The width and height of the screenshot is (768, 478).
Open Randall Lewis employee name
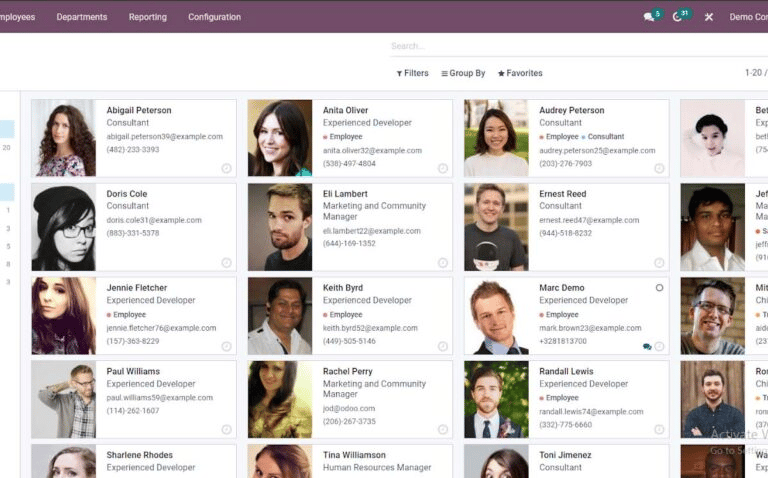tap(566, 372)
